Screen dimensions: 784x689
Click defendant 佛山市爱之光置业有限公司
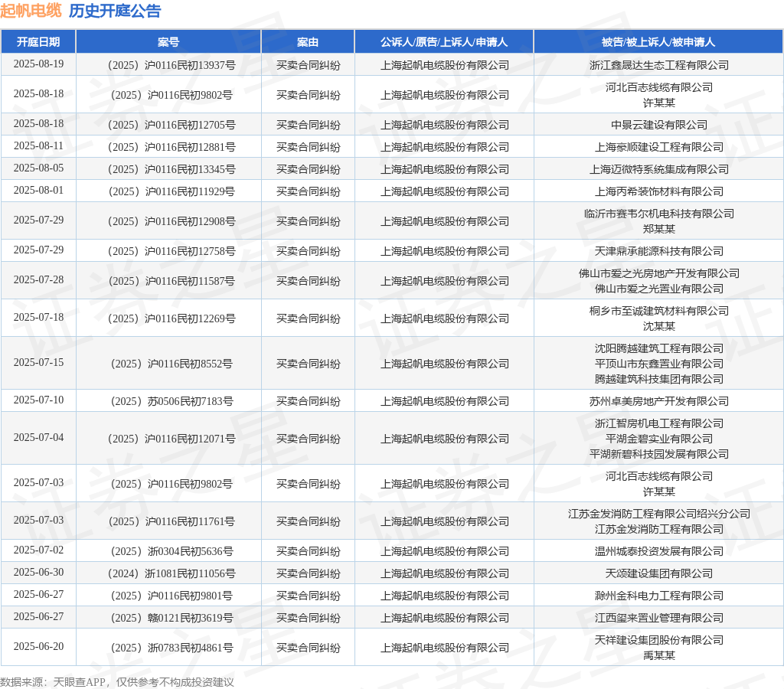click(x=659, y=289)
